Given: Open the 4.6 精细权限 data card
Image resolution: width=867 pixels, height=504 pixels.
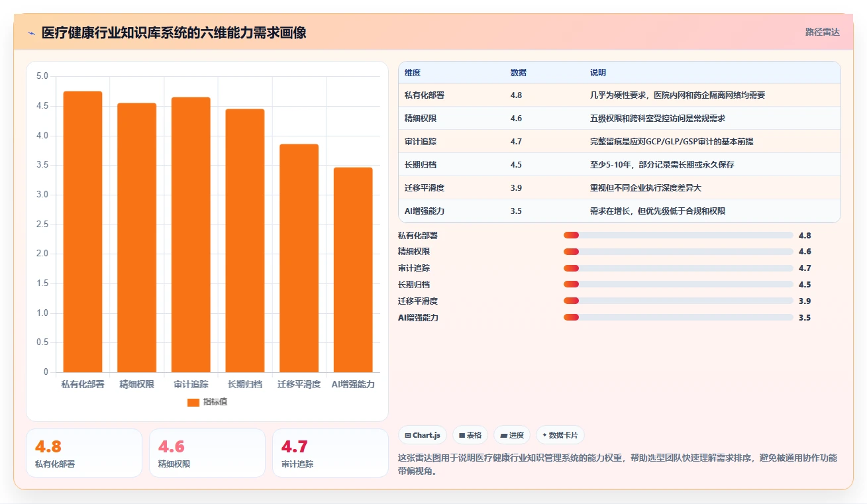Looking at the screenshot, I should (207, 453).
